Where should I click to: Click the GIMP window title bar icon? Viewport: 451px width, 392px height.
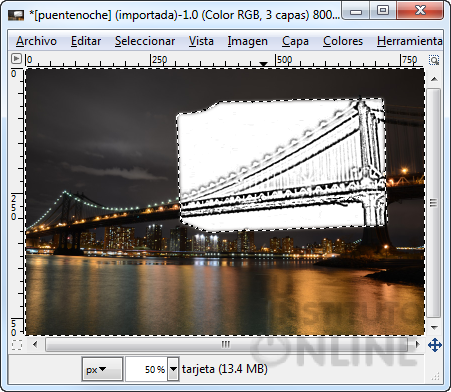(x=16, y=15)
